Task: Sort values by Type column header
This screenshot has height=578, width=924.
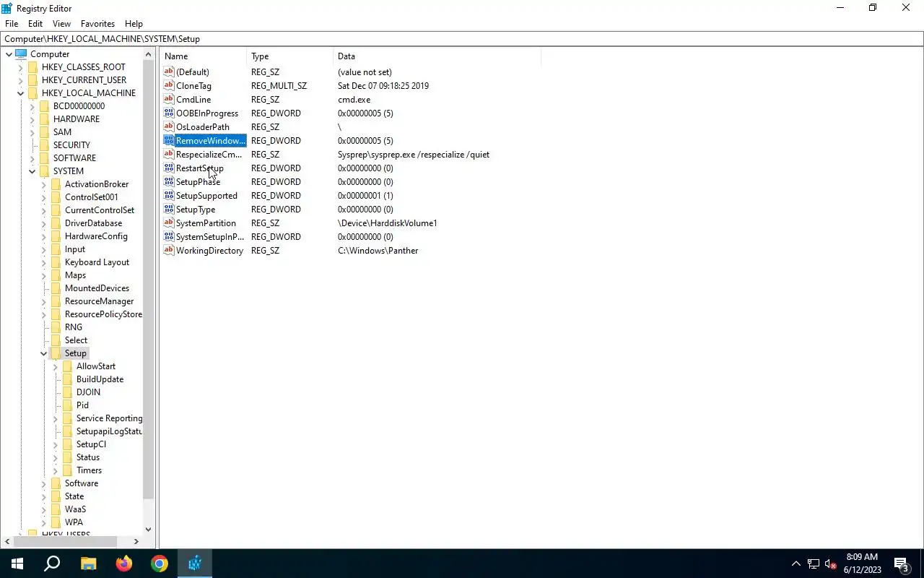Action: tap(290, 56)
